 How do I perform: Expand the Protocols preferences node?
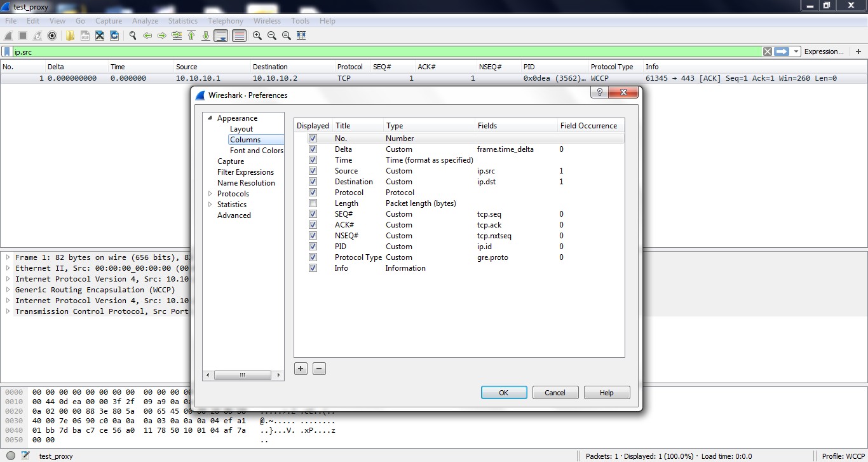210,194
